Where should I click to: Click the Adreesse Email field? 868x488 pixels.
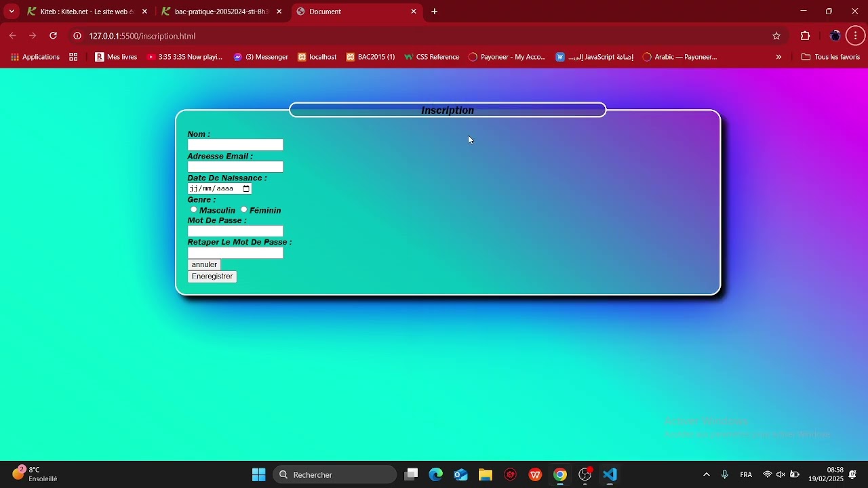pos(235,167)
